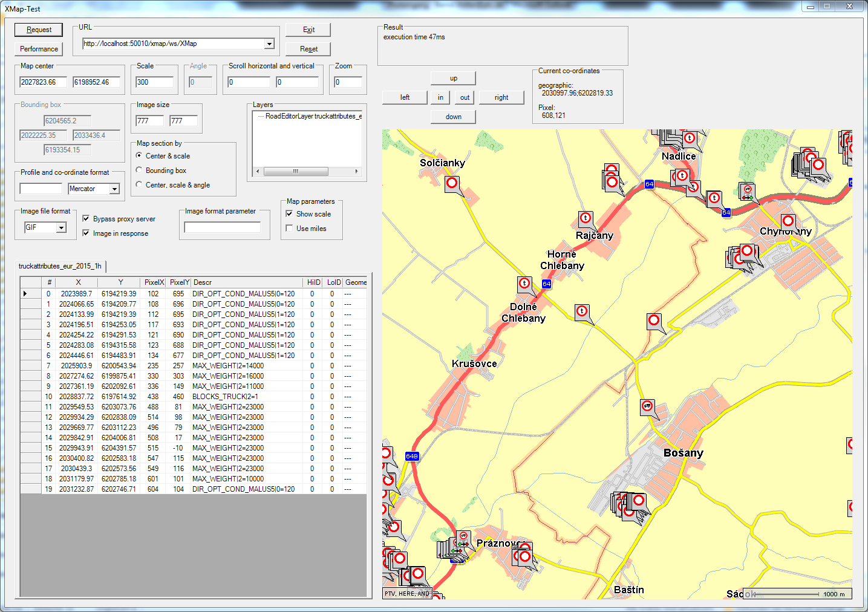Click the Performance button

point(39,49)
